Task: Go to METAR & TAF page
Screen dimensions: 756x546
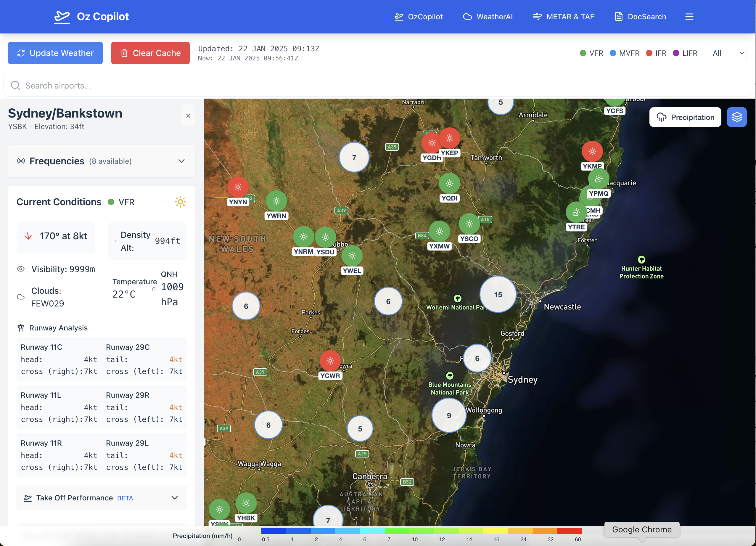Action: coord(563,17)
